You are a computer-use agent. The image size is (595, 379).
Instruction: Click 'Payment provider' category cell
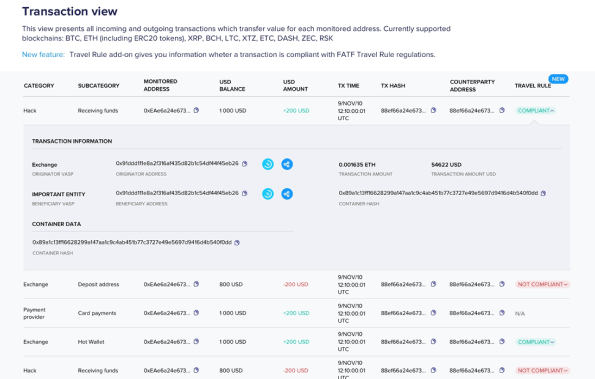click(34, 313)
